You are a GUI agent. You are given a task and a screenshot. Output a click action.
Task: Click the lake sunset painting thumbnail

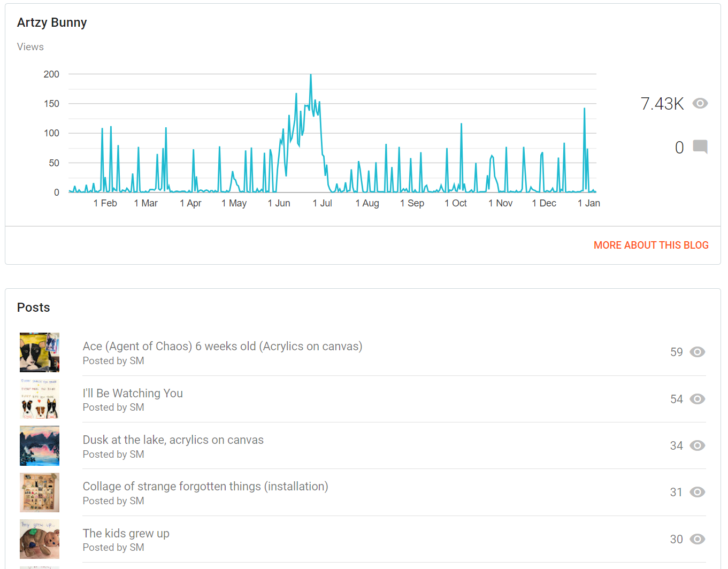(x=40, y=445)
